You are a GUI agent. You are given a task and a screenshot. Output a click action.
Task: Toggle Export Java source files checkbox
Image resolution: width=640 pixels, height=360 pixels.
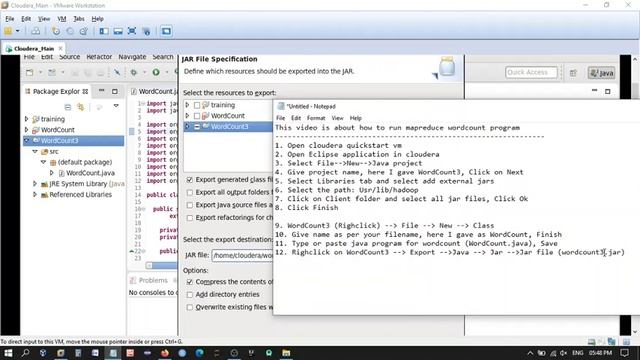[x=189, y=205]
